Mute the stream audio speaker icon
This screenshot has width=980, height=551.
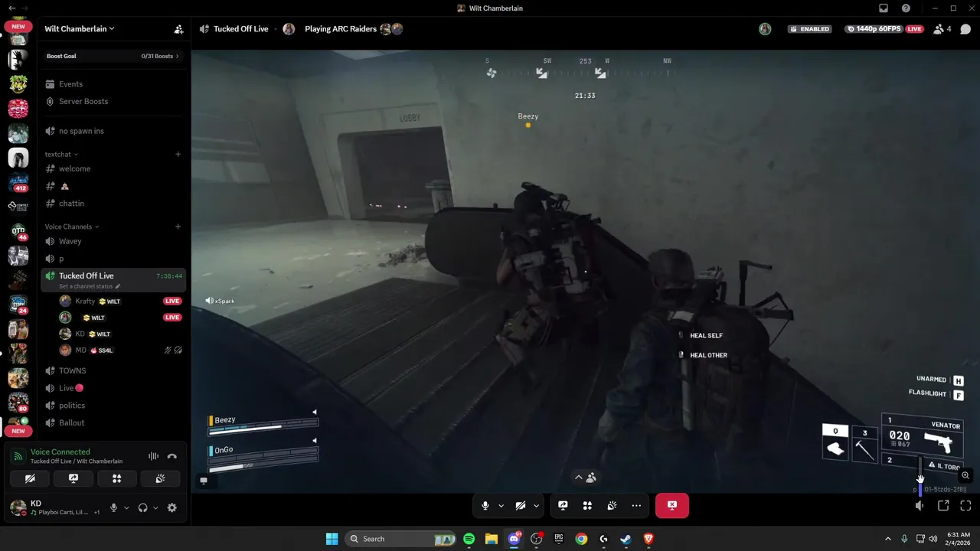[x=920, y=506]
